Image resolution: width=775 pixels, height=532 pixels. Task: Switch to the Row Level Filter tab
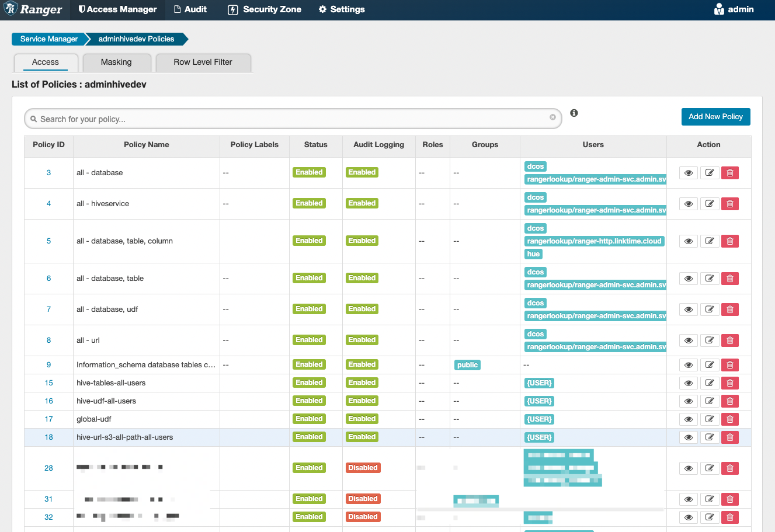pos(203,62)
